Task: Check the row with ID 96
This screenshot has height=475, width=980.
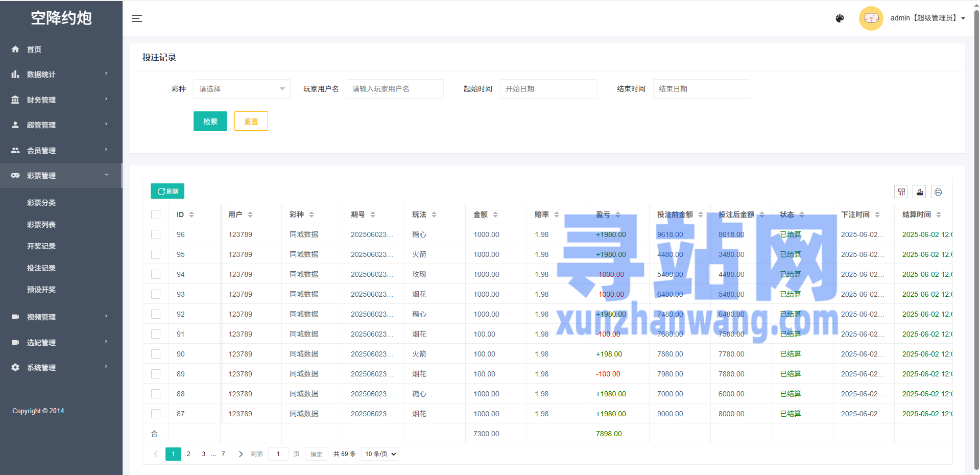Action: (156, 234)
